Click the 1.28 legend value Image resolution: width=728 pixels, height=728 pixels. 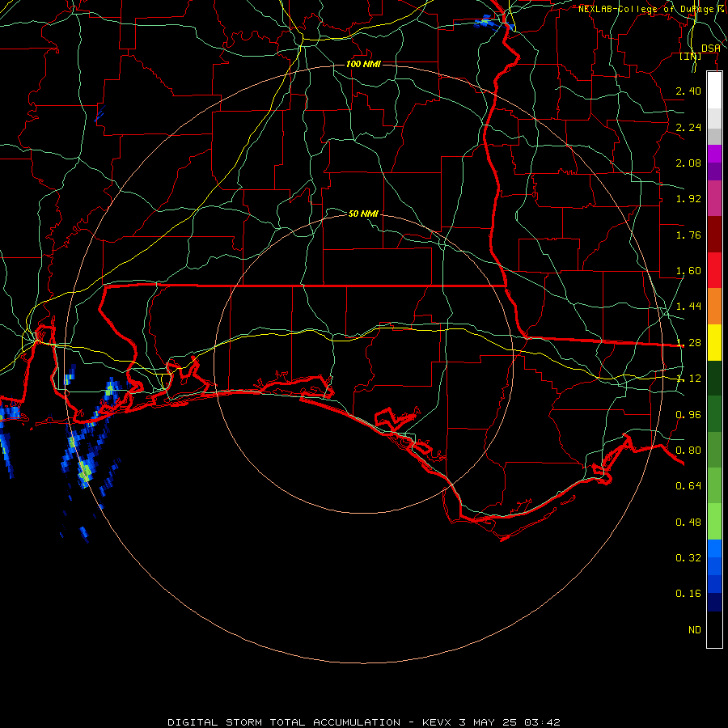[688, 343]
